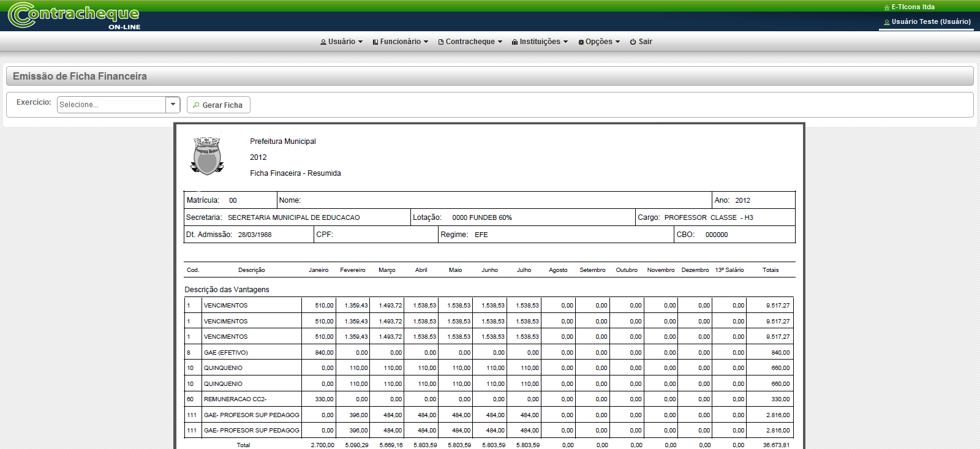This screenshot has width=980, height=449.
Task: Click the power icon next to Sair
Action: pos(633,42)
